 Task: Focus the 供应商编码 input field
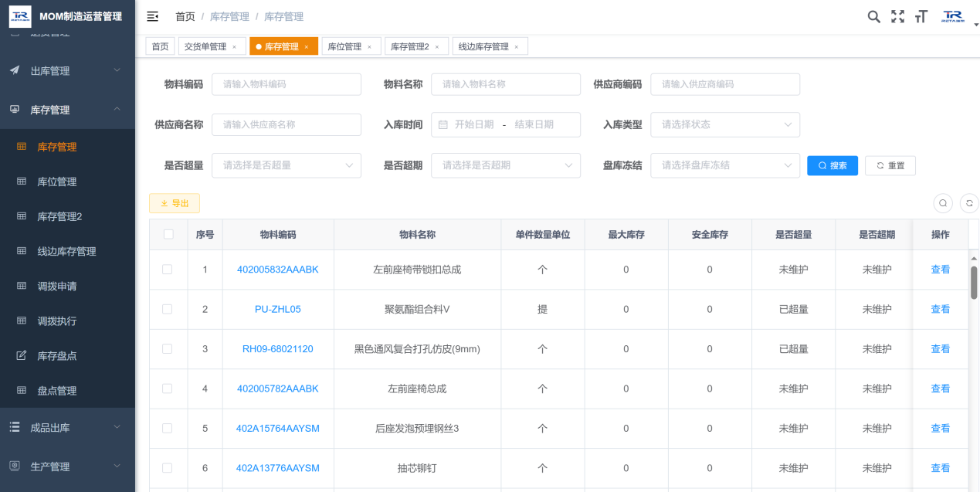(725, 84)
